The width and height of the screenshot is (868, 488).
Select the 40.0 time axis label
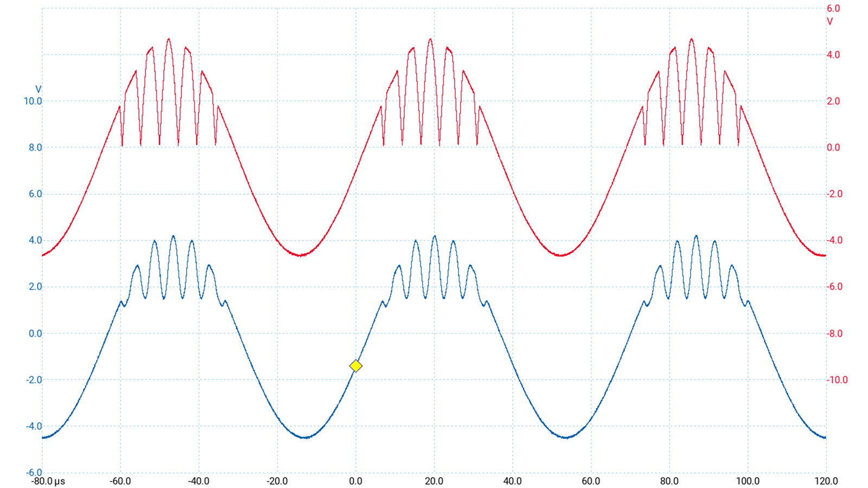(x=512, y=481)
